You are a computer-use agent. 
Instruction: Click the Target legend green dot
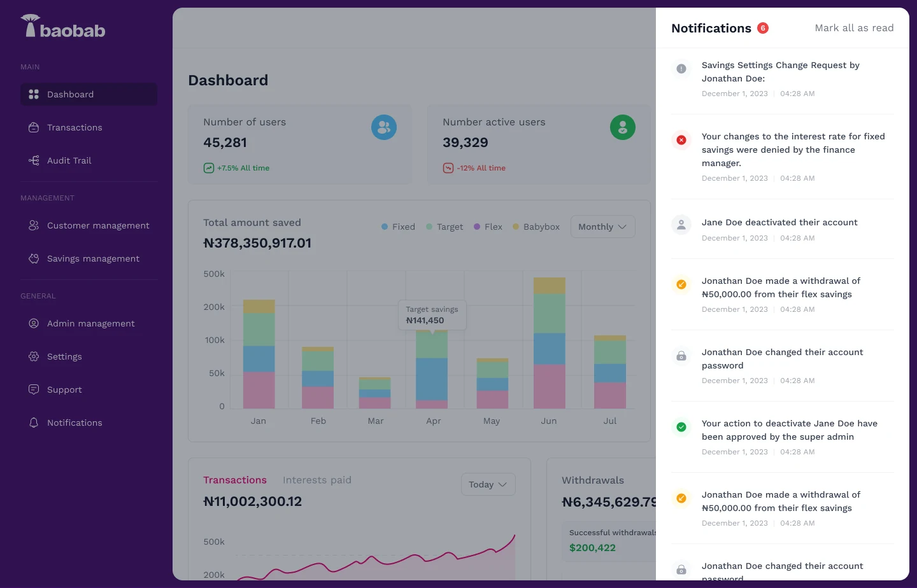(x=429, y=227)
